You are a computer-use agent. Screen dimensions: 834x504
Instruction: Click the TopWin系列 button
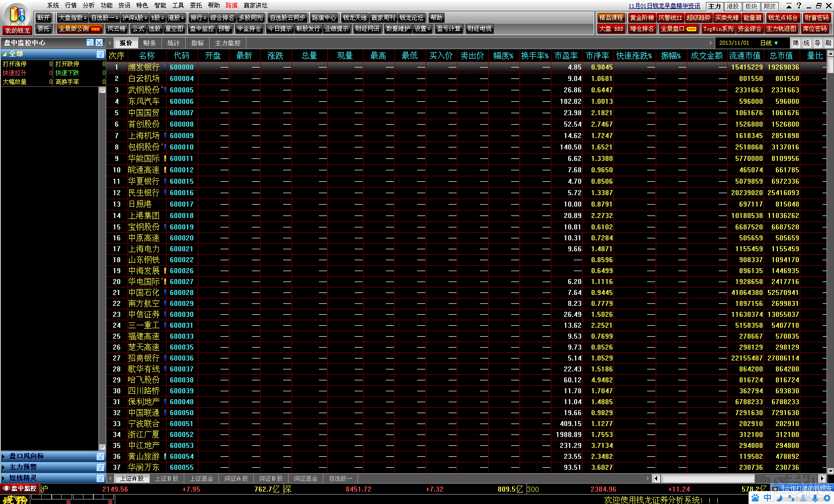click(x=718, y=29)
